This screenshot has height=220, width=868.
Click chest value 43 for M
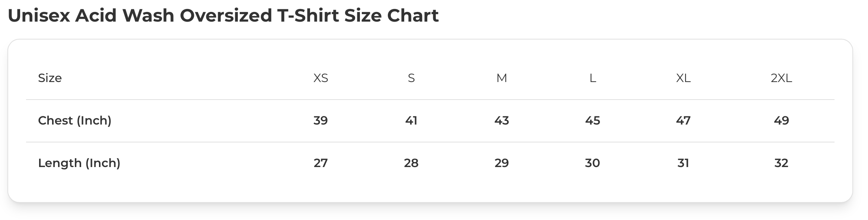click(x=501, y=120)
